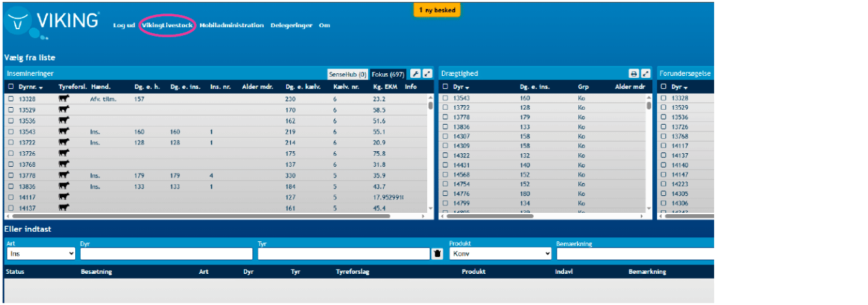The height and width of the screenshot is (305, 868).
Task: Click the bull icon for animal 13536
Action: (64, 121)
